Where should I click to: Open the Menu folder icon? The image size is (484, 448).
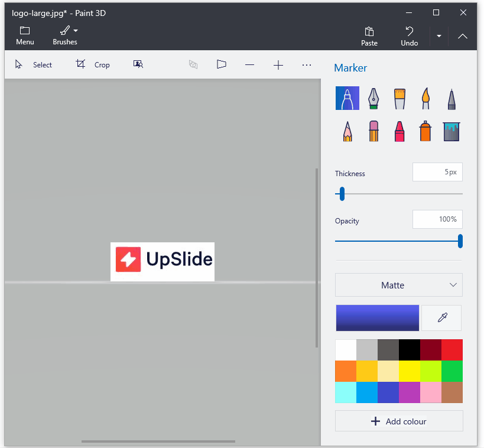(x=25, y=31)
